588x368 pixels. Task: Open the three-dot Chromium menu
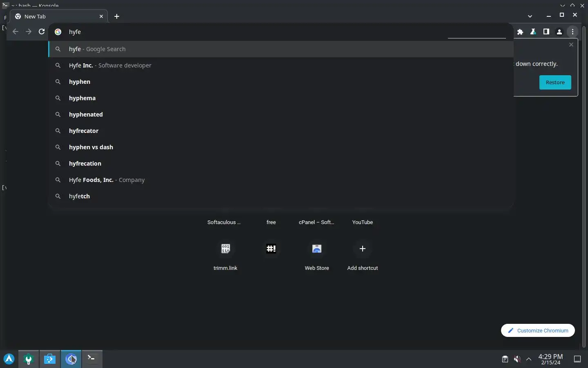(573, 31)
